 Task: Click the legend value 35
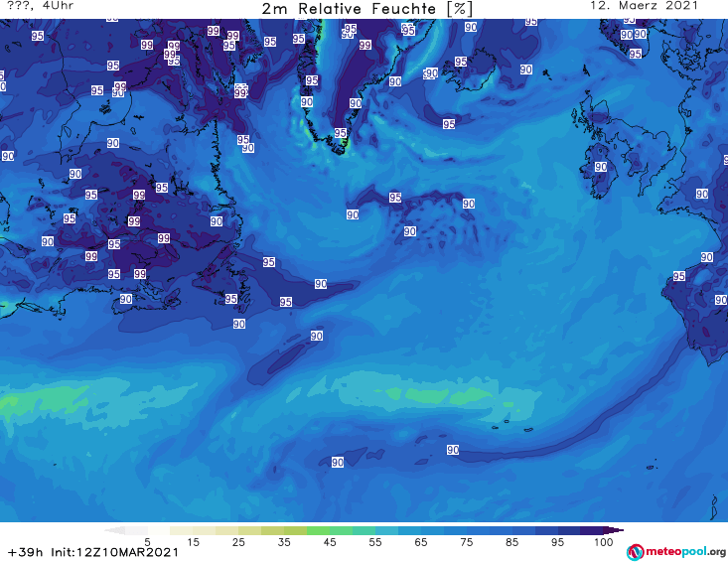(x=284, y=542)
